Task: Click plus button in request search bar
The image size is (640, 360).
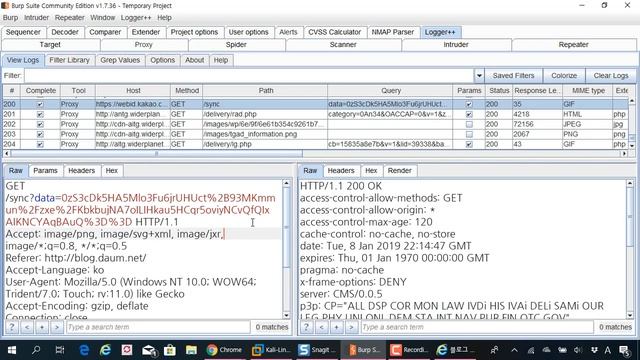Action: [42, 327]
